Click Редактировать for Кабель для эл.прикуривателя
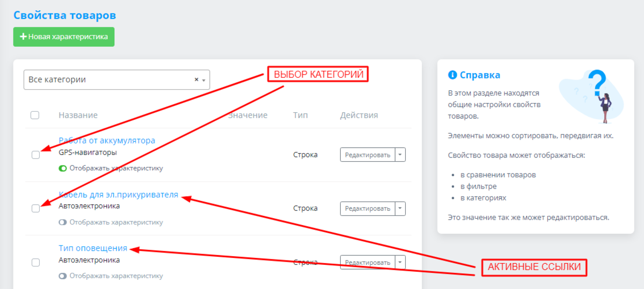644x289 pixels. (368, 208)
